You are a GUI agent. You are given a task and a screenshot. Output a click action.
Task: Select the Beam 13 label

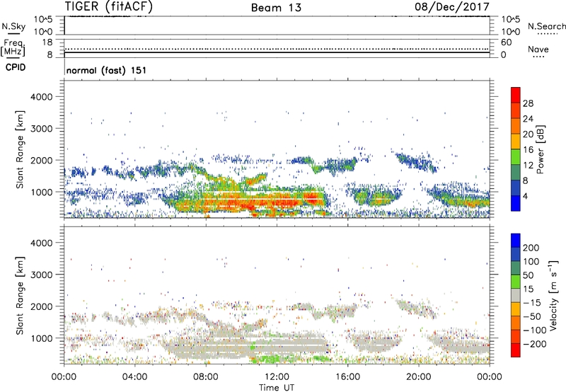(x=276, y=8)
